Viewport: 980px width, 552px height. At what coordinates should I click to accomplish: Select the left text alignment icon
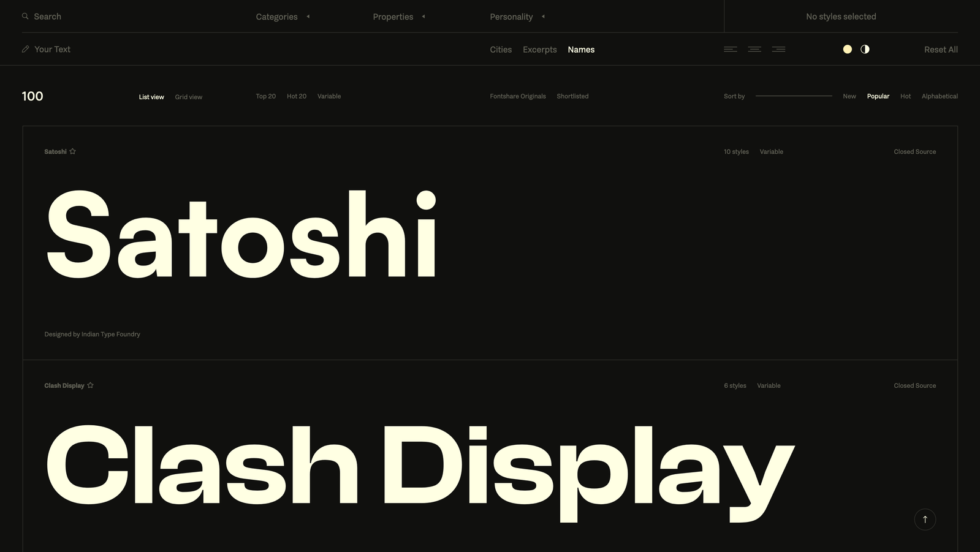731,49
